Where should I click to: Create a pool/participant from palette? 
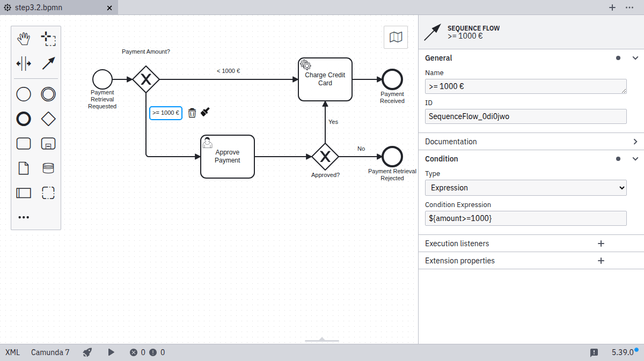24,193
